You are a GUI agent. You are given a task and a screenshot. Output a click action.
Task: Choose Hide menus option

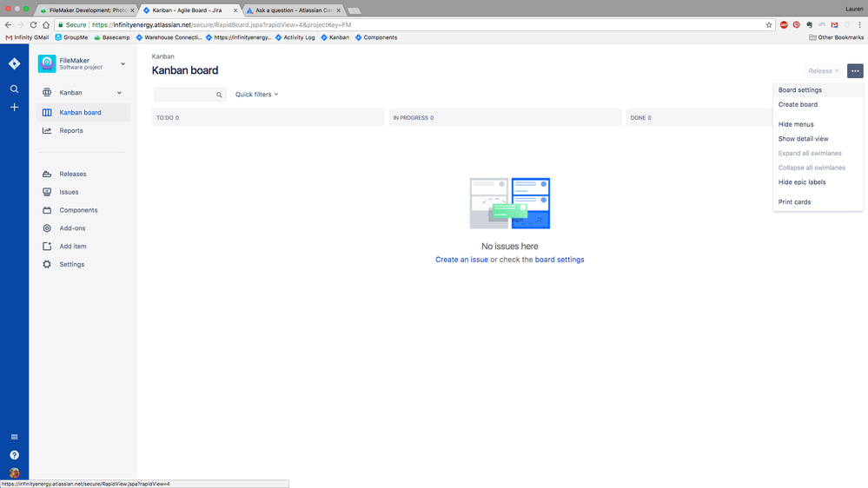point(818,124)
